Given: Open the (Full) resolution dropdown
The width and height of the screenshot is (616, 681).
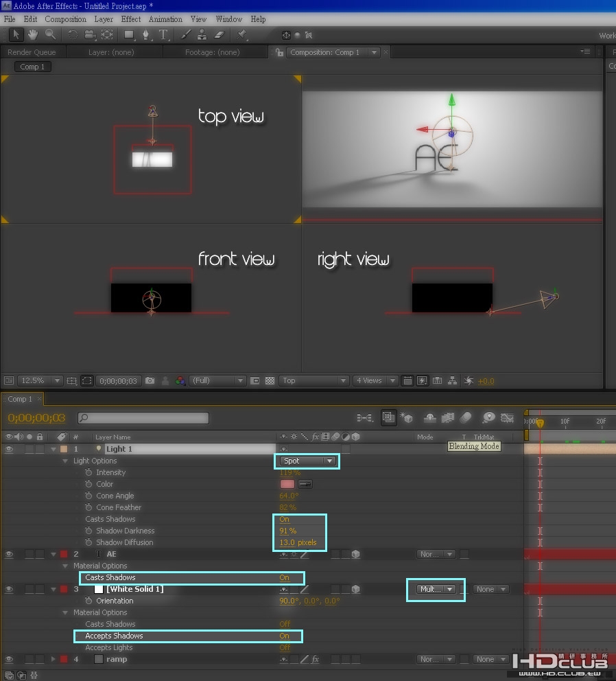Looking at the screenshot, I should click(218, 380).
